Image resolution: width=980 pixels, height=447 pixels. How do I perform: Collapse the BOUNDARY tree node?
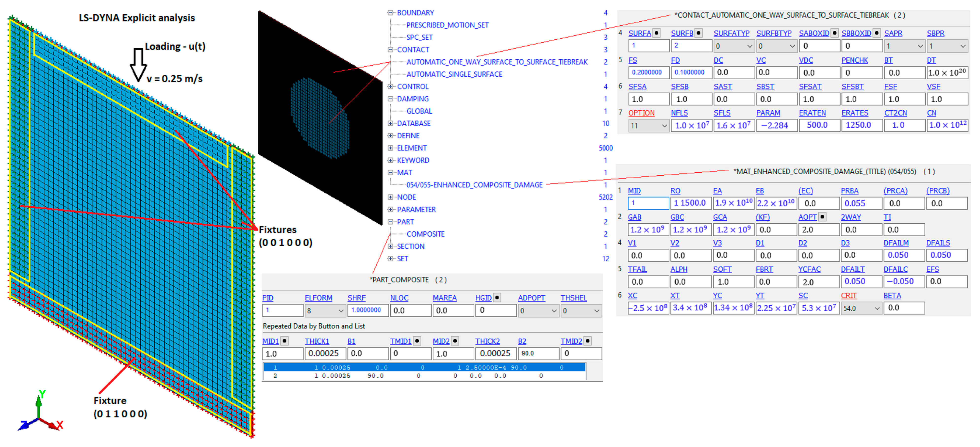coord(390,13)
